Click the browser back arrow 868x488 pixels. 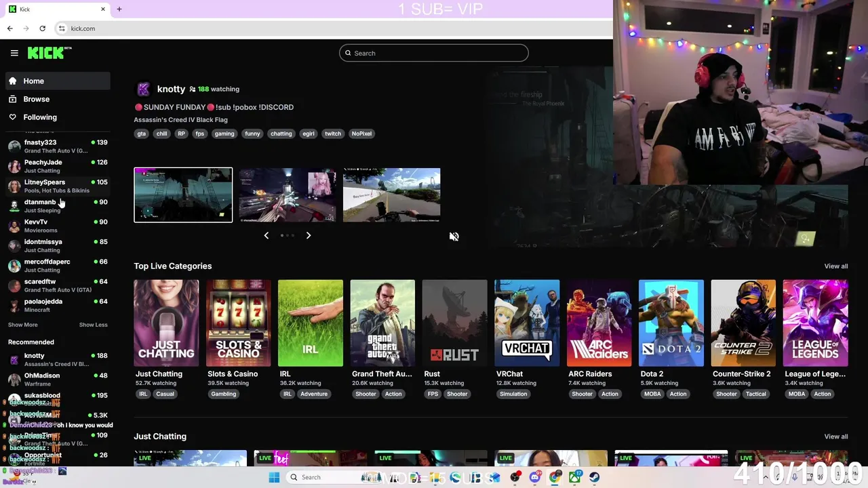9,28
